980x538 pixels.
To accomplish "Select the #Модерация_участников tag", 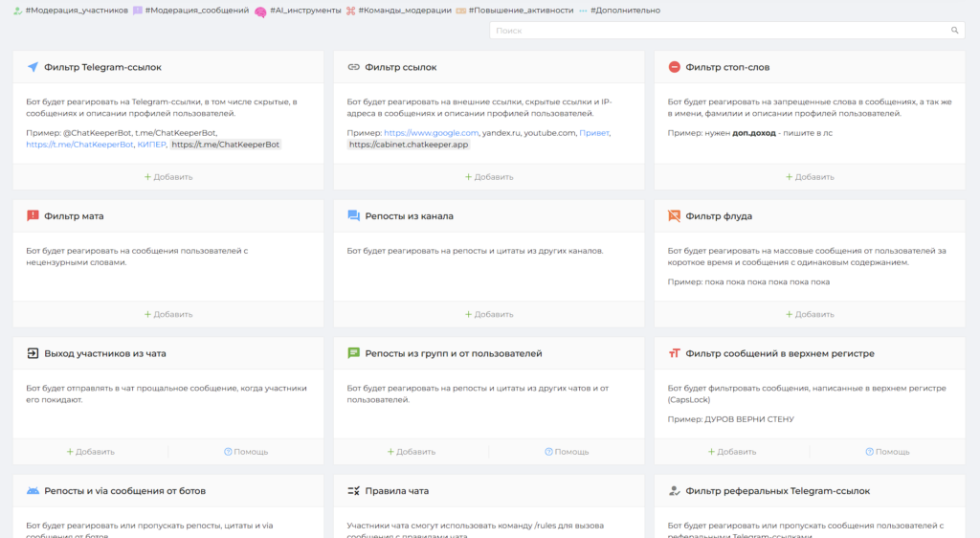I will click(71, 11).
